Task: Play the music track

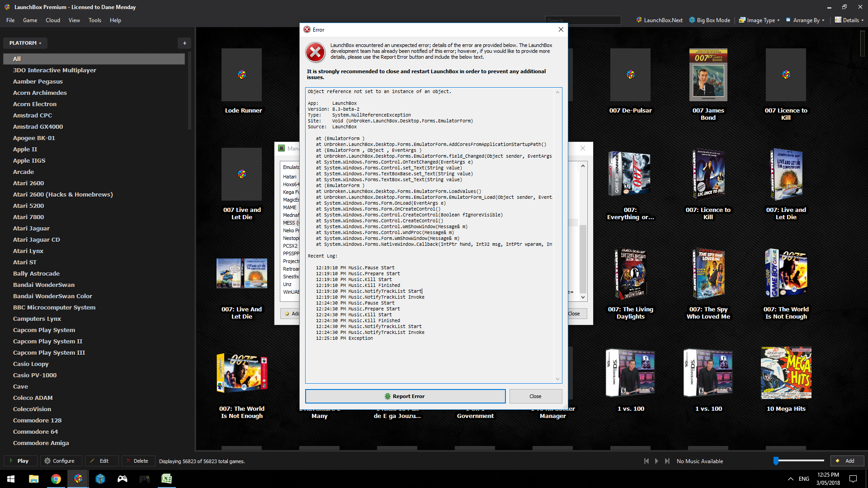Action: click(x=657, y=461)
